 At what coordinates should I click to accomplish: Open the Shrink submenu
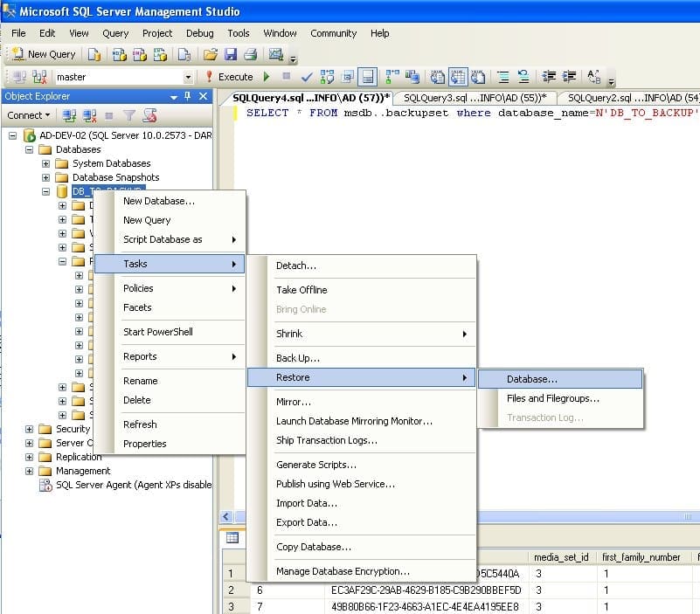coord(362,334)
